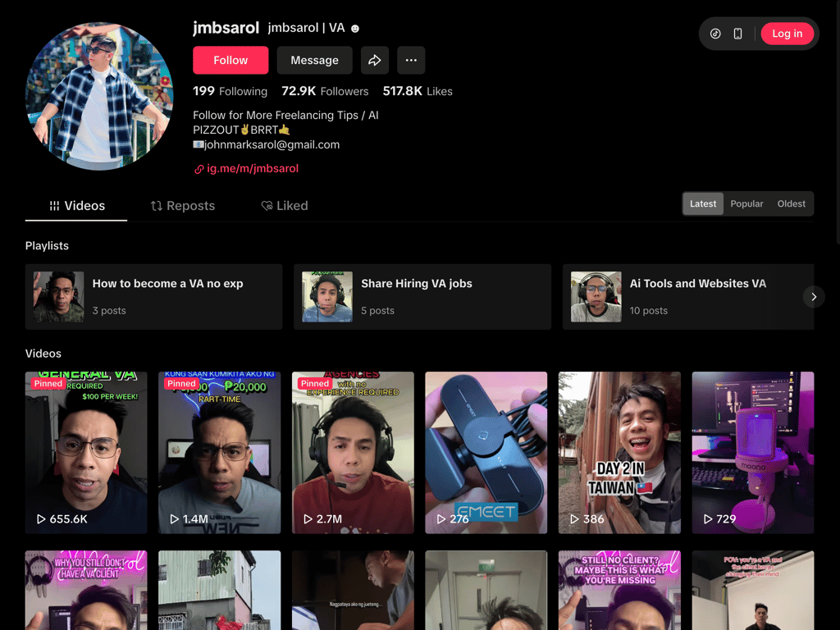Click the bold jmbsarol username heading
Screen dimensions: 840x630
tap(226, 28)
